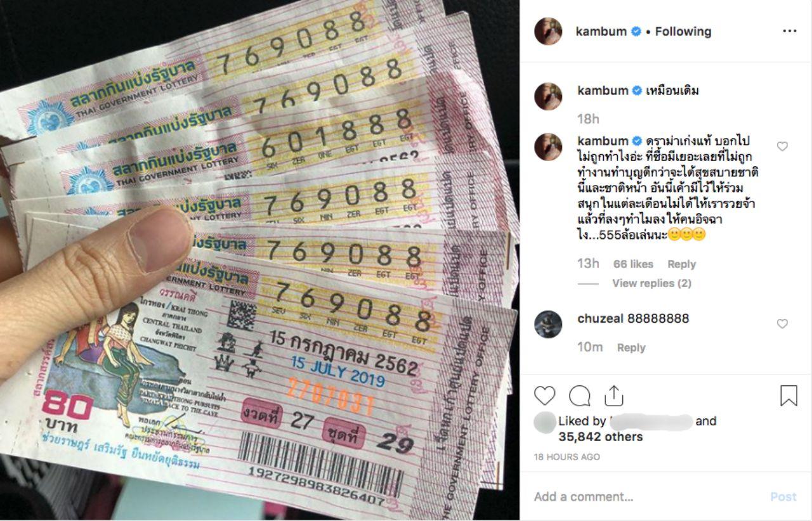This screenshot has height=521, width=812.
Task: View the 66 likes on comment
Action: (x=633, y=264)
